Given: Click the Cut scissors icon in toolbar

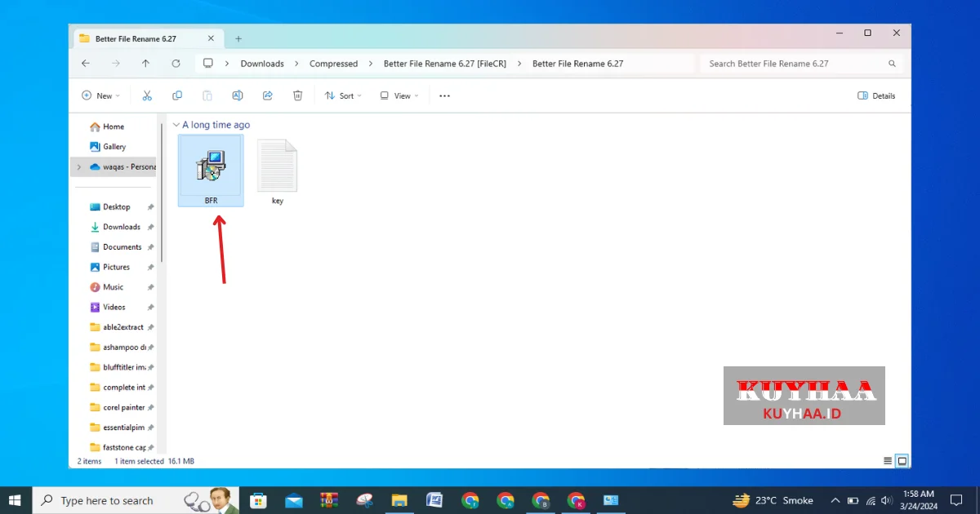Looking at the screenshot, I should 147,95.
